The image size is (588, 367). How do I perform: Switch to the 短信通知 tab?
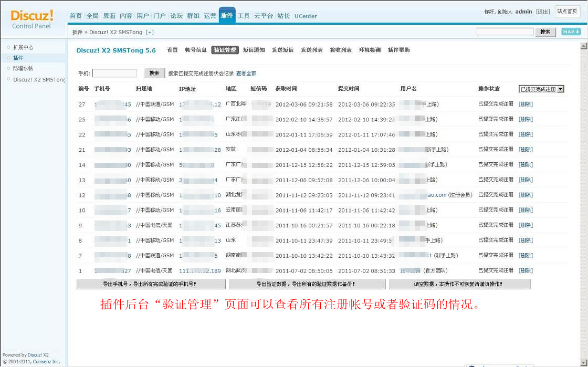click(x=254, y=50)
